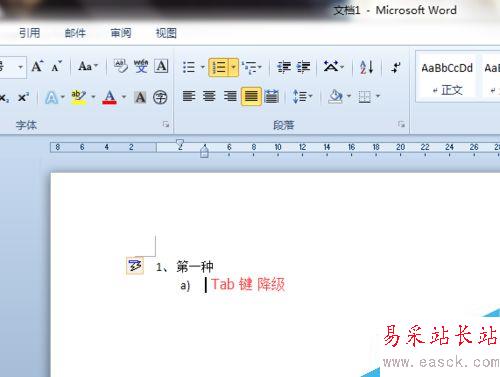
Task: Click the Character Border icon
Action: (x=161, y=66)
